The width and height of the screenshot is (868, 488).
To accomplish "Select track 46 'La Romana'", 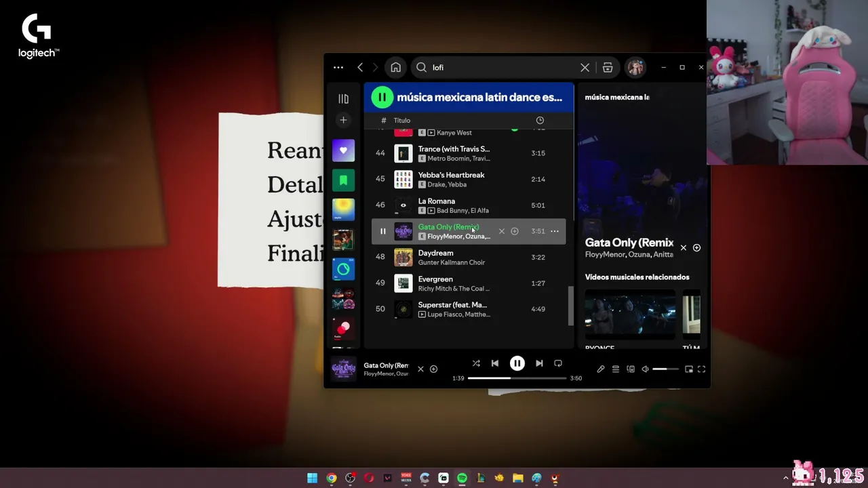I will (x=469, y=205).
